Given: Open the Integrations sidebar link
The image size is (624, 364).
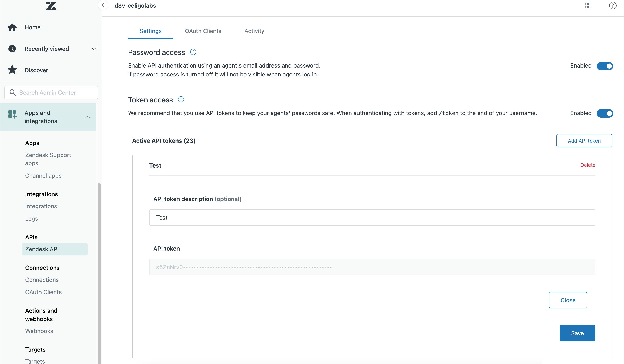Looking at the screenshot, I should pos(41,206).
